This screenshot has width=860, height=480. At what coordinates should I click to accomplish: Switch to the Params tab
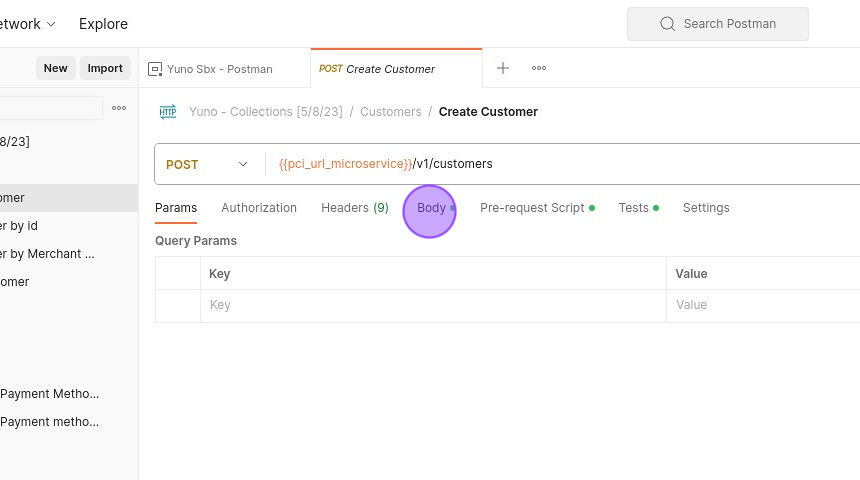click(176, 208)
